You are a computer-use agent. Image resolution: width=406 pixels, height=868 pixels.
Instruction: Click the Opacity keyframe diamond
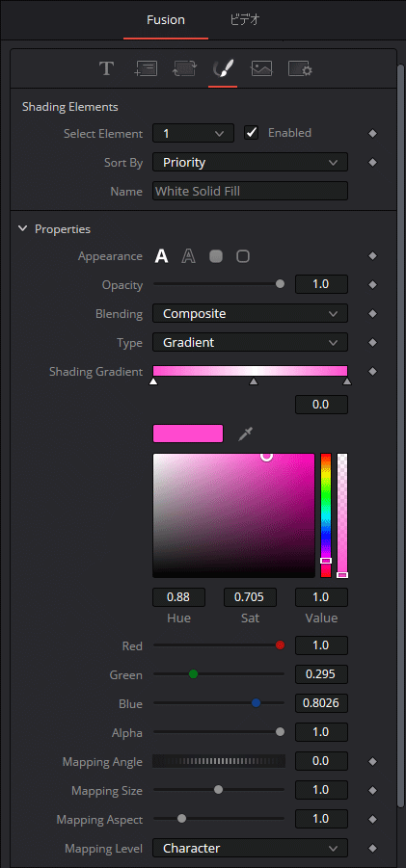tap(373, 285)
